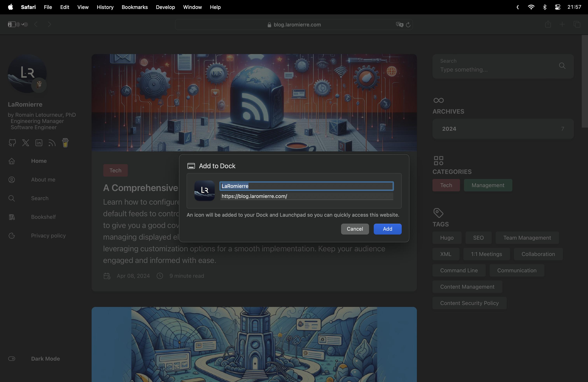Open the XML tag

[x=446, y=254]
